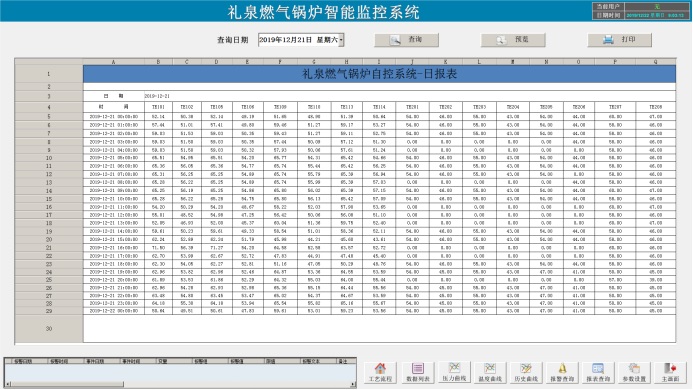
Task: Click the alarm list horizontal scrollbar thumb
Action: [67, 384]
